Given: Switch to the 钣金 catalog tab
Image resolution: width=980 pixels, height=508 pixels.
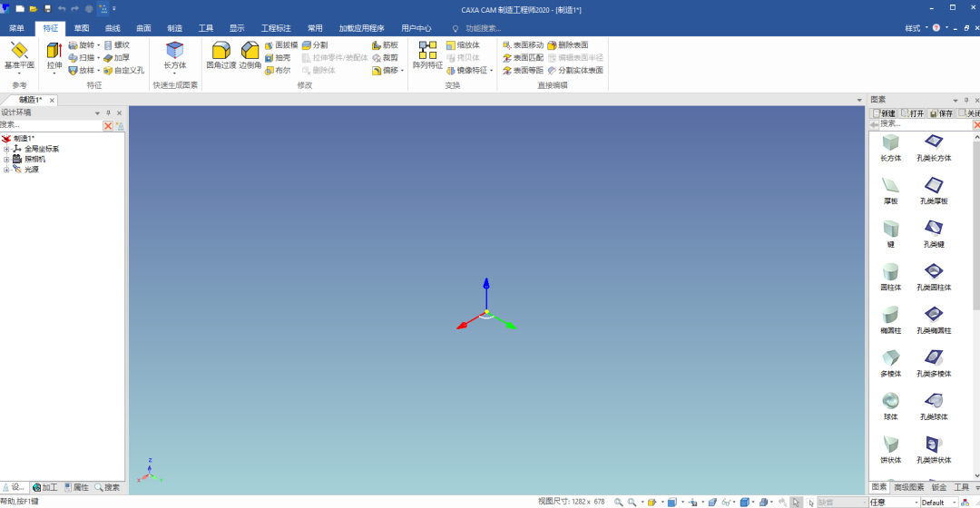Looking at the screenshot, I should click(x=939, y=487).
